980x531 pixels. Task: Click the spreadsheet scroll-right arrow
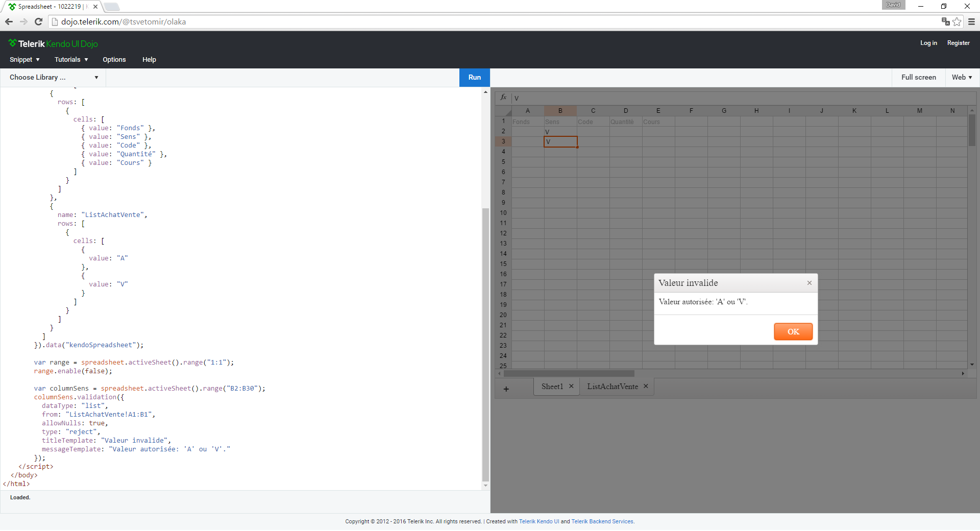coord(963,373)
